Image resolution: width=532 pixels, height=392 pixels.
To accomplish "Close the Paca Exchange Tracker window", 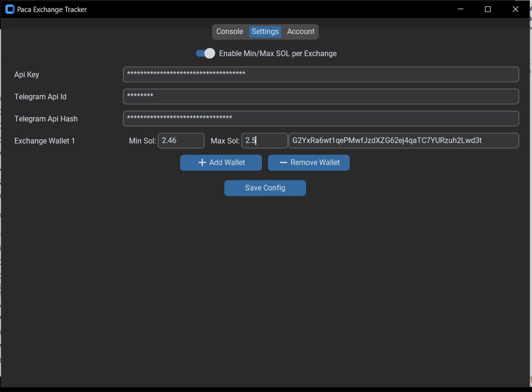I will click(x=516, y=9).
